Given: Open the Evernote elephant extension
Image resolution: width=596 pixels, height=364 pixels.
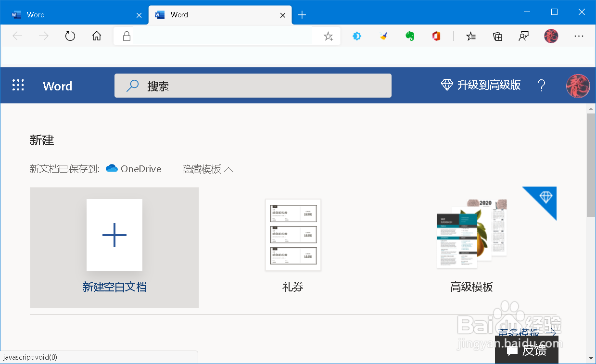Looking at the screenshot, I should 410,36.
